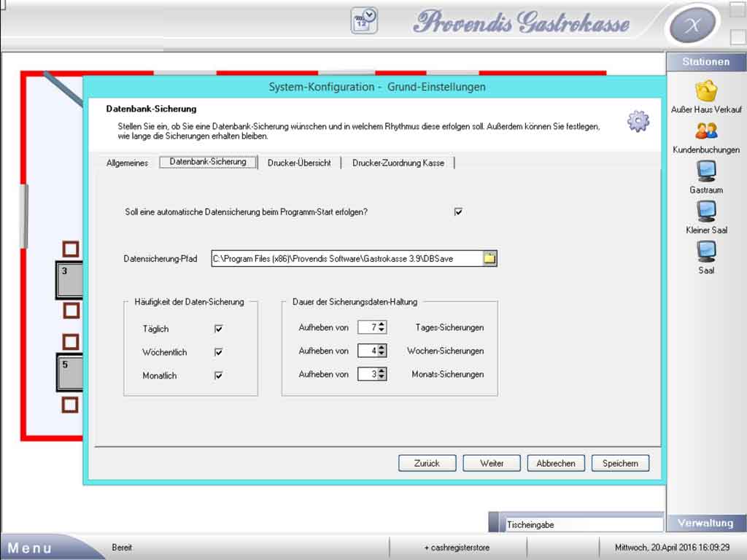
Task: Select table 3 in floor plan
Action: [x=69, y=280]
